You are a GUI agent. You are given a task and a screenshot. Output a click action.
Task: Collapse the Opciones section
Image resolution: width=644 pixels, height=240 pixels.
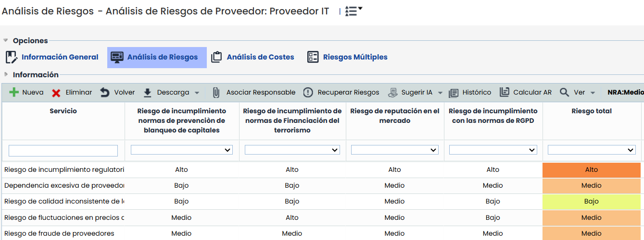tap(6, 40)
